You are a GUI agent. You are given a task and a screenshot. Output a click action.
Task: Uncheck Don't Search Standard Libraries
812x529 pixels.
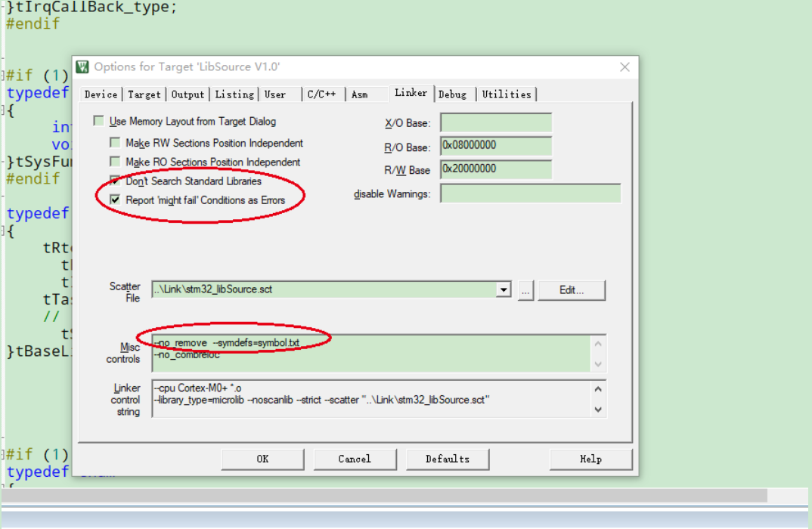click(115, 181)
